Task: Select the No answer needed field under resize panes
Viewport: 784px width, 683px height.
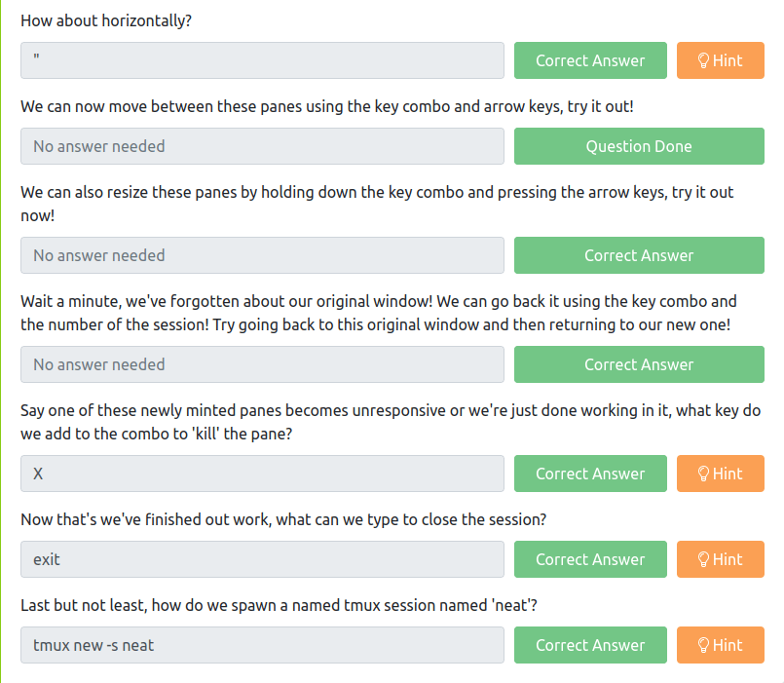Action: pos(262,255)
